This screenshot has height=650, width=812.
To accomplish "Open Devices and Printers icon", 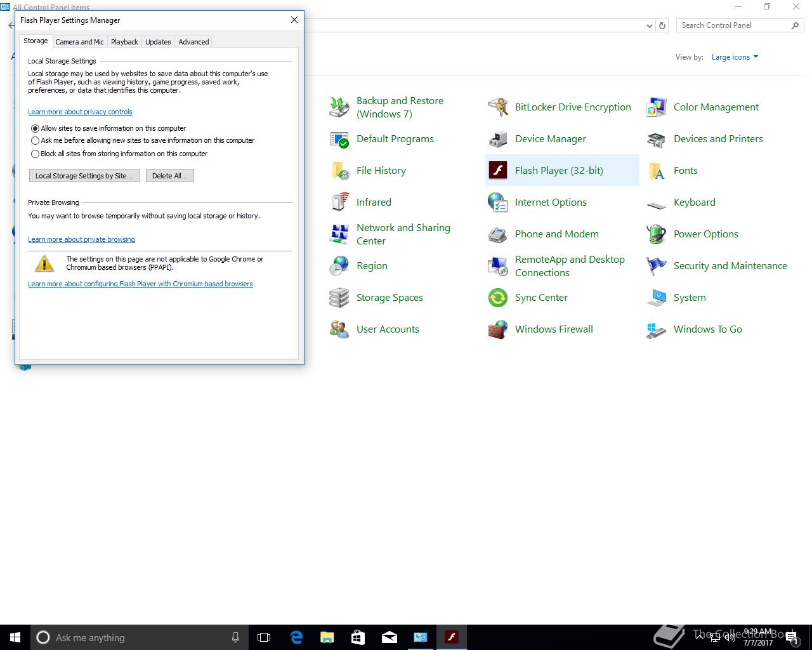I will tap(657, 139).
